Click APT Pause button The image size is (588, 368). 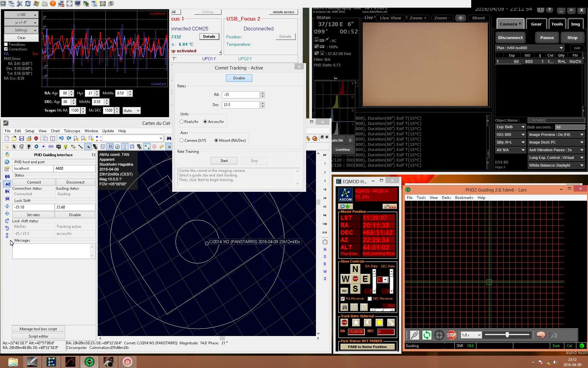tap(547, 38)
